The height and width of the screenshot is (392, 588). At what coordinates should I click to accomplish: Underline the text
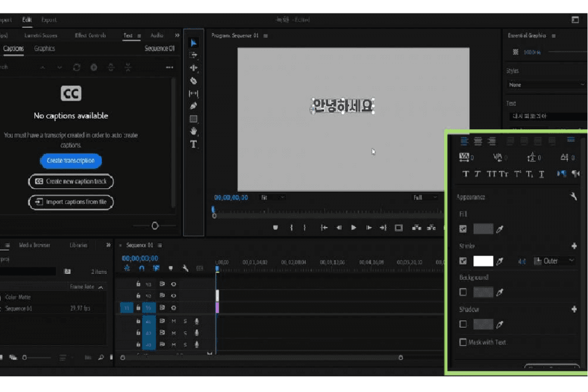(x=541, y=174)
